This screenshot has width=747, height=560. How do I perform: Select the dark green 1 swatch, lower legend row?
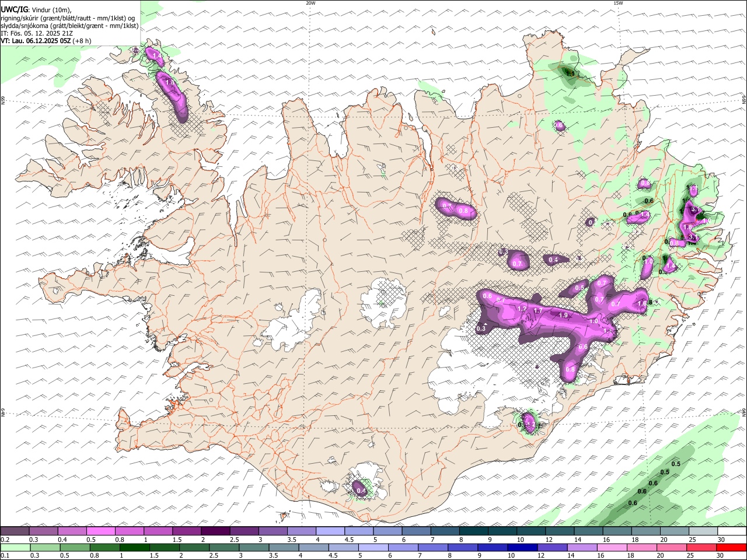[134, 547]
